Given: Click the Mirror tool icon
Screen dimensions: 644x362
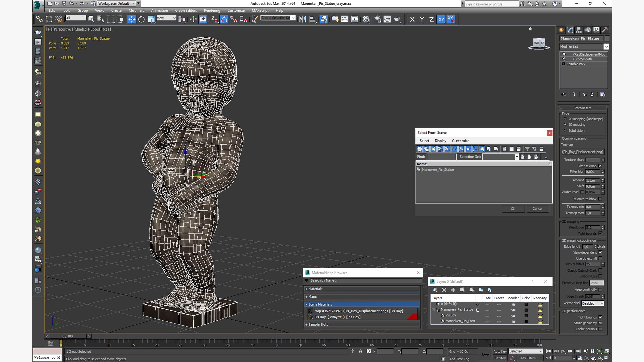Looking at the screenshot, I should click(x=303, y=19).
